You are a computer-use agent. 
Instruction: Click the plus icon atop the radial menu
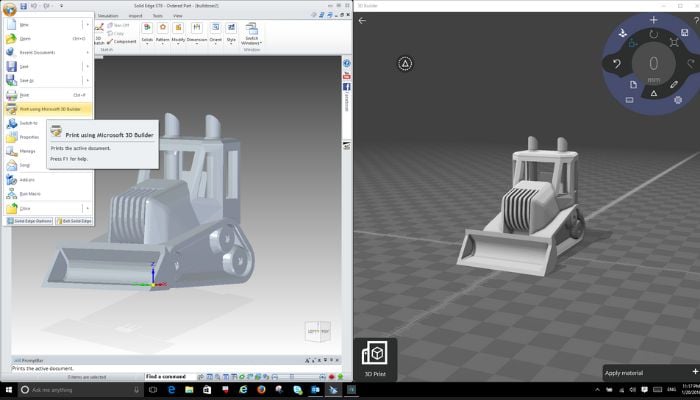coord(653,19)
